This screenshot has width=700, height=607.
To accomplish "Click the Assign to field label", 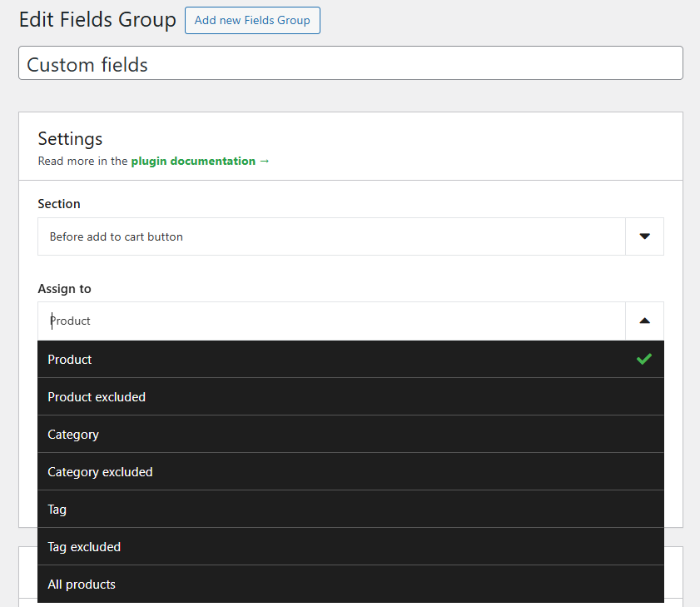I will (x=64, y=289).
